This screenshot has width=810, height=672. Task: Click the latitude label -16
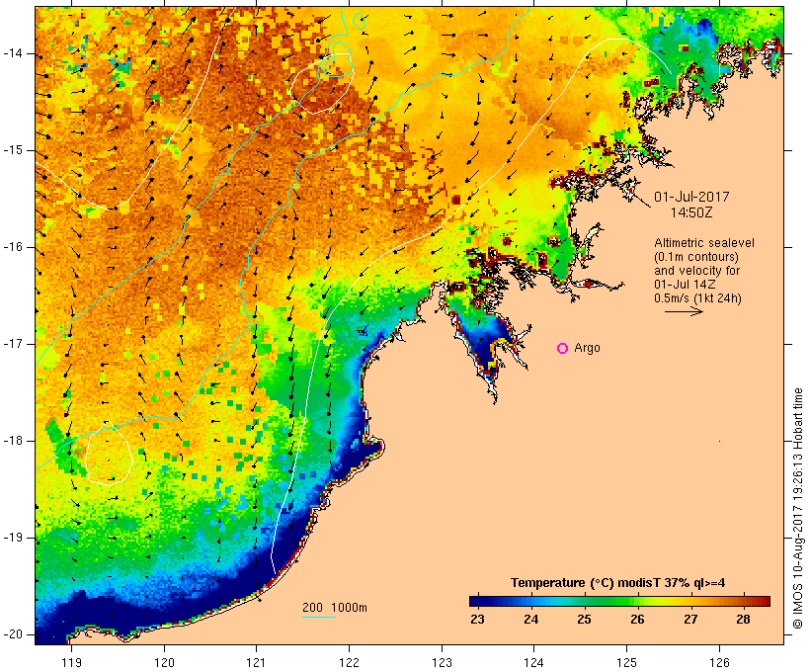pyautogui.click(x=13, y=247)
